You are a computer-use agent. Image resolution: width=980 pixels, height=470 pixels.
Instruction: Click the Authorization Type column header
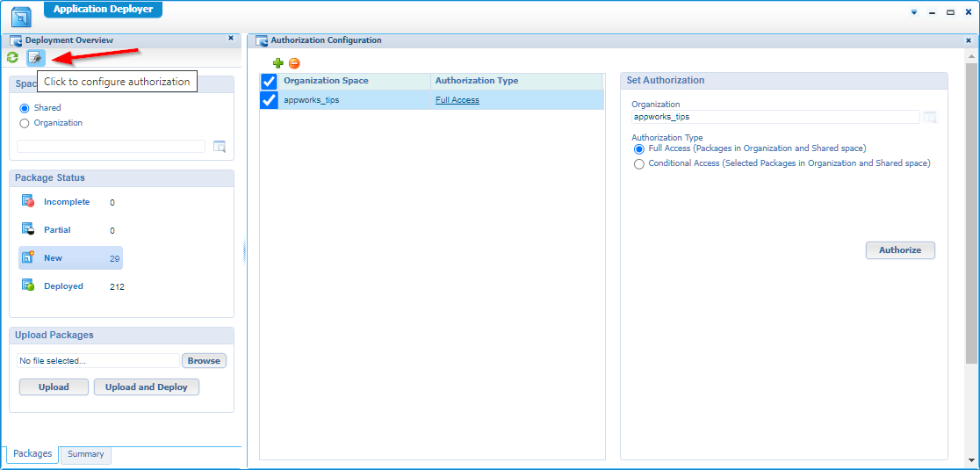point(516,81)
